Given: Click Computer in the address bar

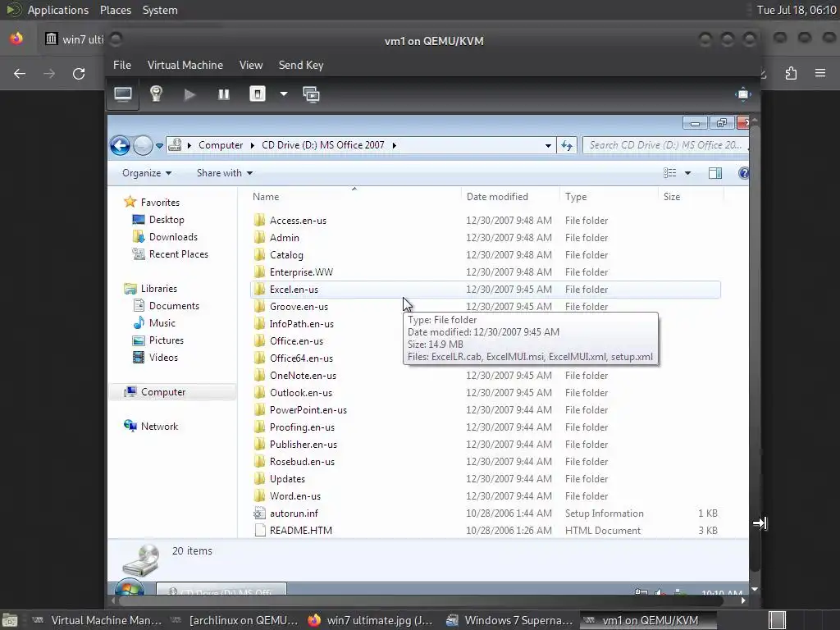Looking at the screenshot, I should (x=220, y=145).
